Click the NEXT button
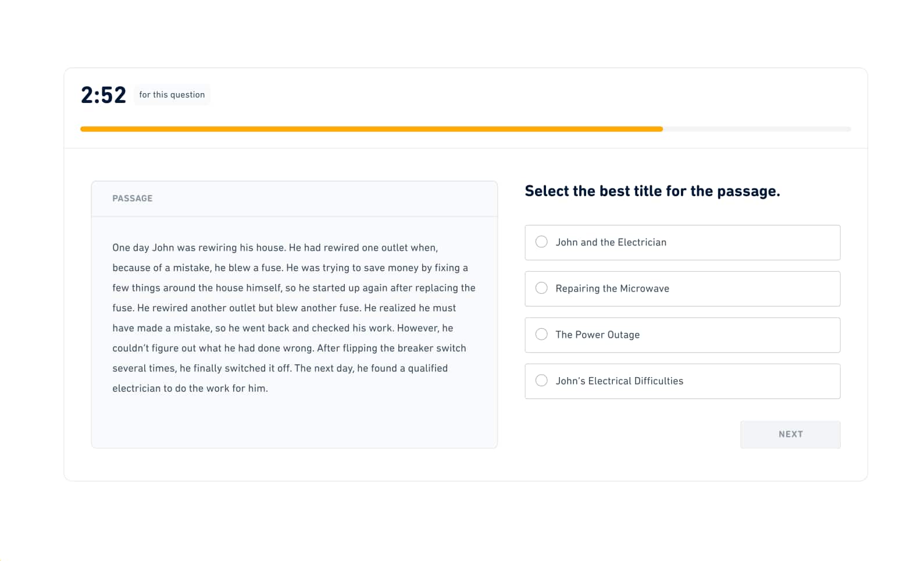 click(x=790, y=434)
